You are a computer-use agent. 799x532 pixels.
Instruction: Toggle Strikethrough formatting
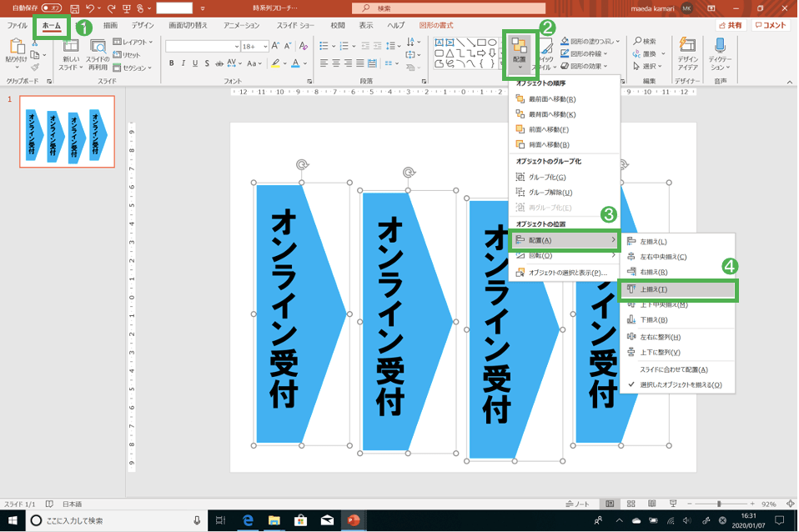point(219,63)
